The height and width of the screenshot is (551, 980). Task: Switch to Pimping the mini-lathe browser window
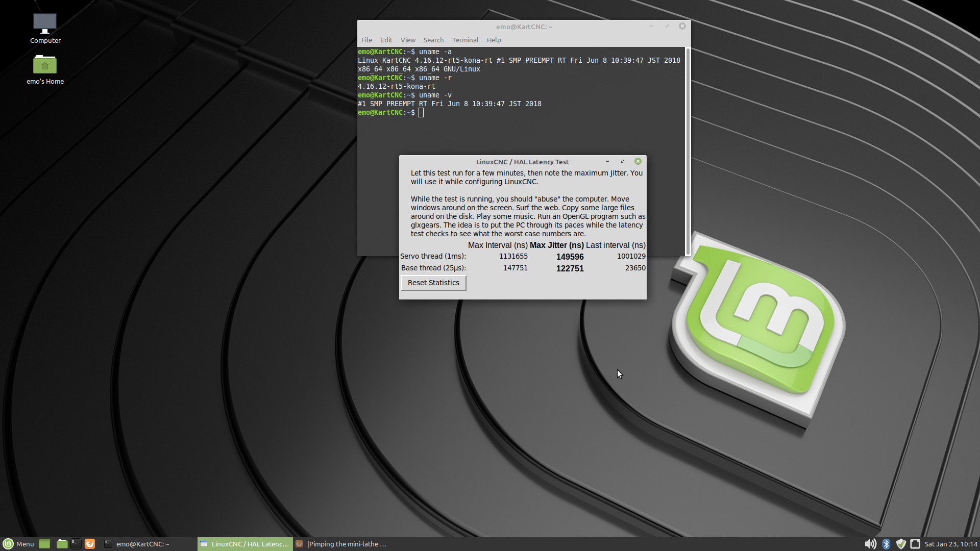click(342, 544)
